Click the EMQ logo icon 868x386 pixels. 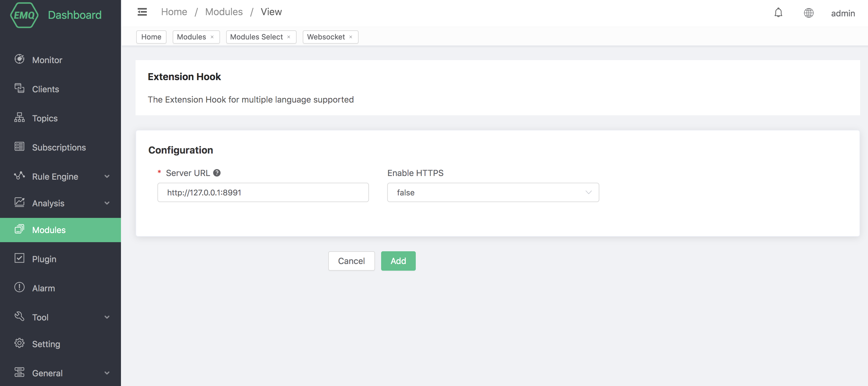tap(24, 15)
